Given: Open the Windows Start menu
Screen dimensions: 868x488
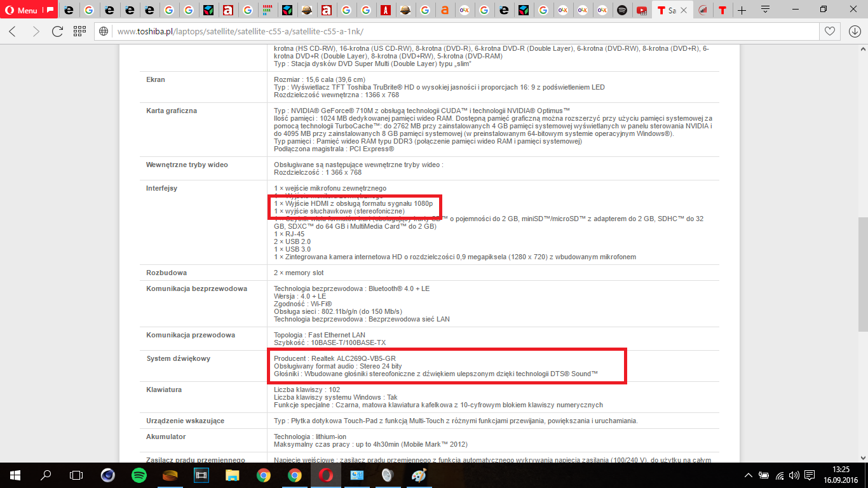Looking at the screenshot, I should [15, 475].
